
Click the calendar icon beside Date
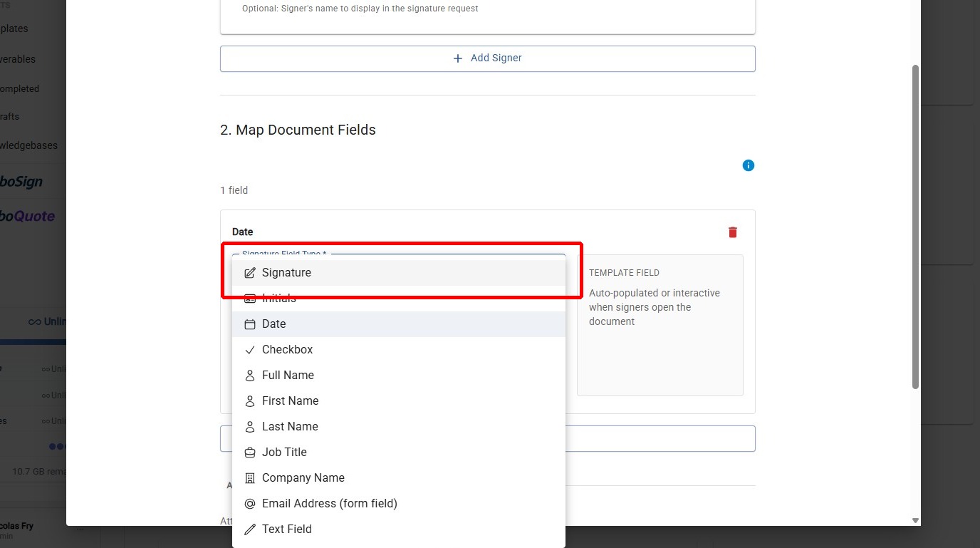pyautogui.click(x=249, y=324)
